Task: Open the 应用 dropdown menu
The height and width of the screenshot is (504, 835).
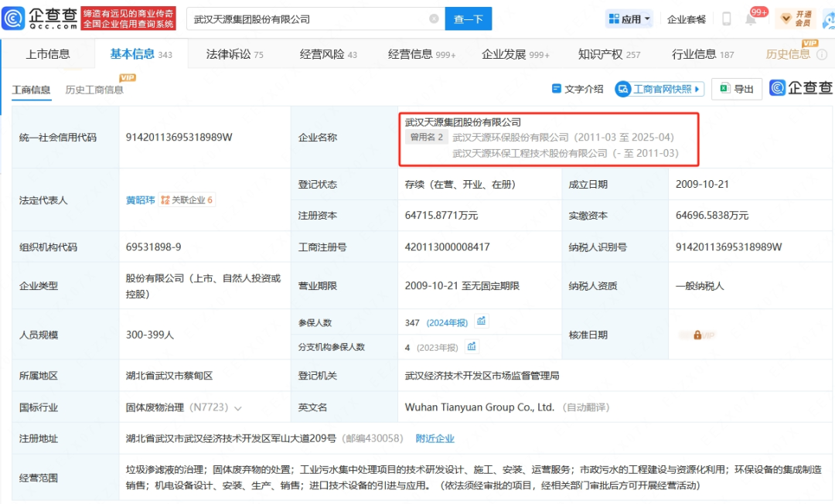Action: coord(629,19)
